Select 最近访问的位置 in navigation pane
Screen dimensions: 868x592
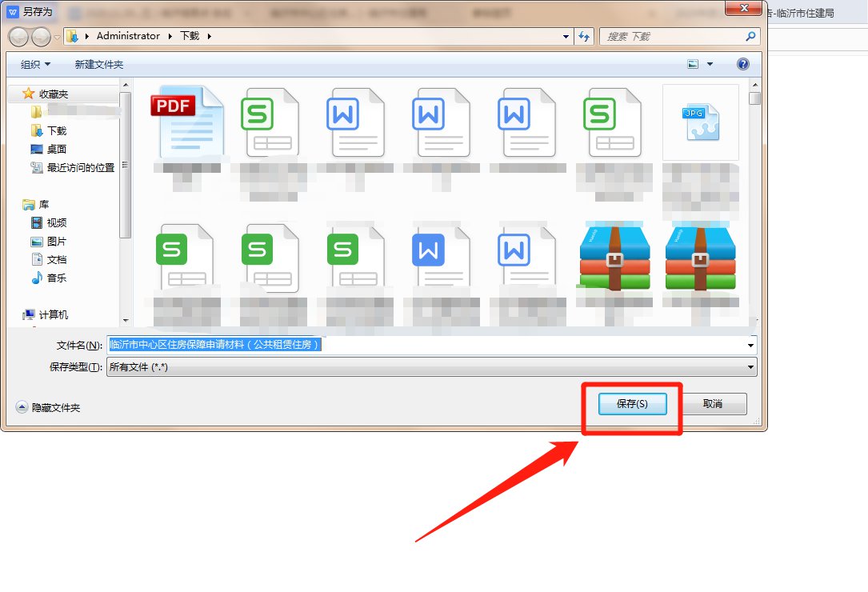point(73,167)
